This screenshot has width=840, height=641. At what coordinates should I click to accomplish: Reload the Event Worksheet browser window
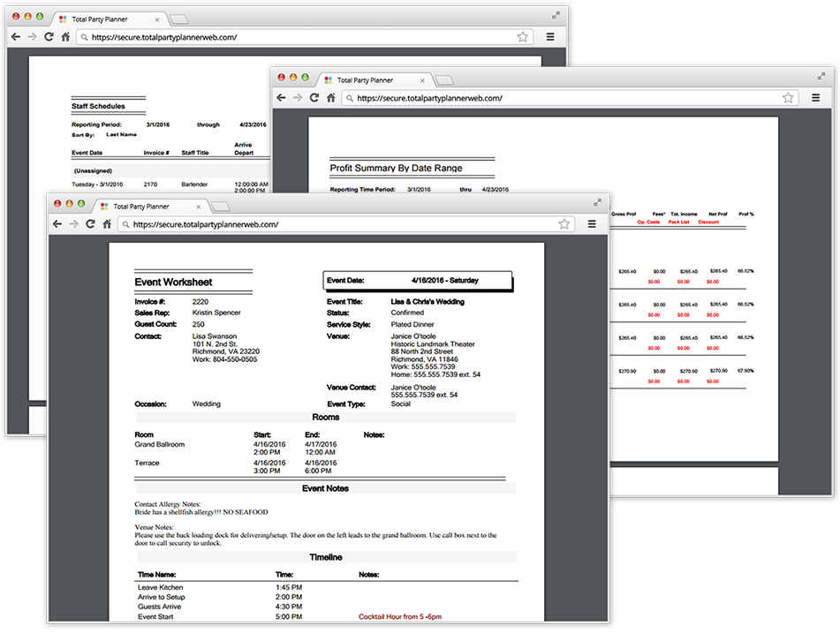[x=90, y=224]
